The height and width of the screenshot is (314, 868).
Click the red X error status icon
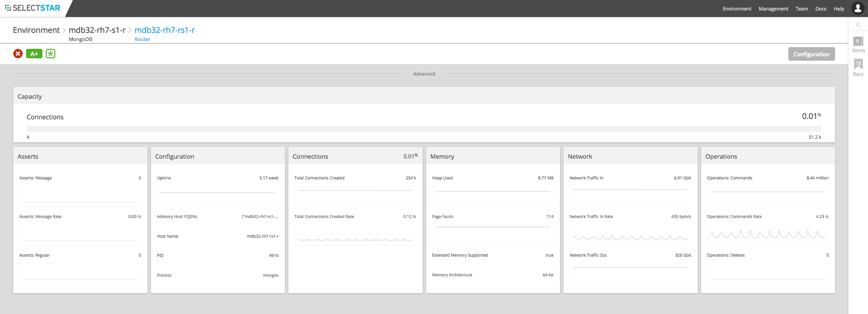(x=18, y=54)
